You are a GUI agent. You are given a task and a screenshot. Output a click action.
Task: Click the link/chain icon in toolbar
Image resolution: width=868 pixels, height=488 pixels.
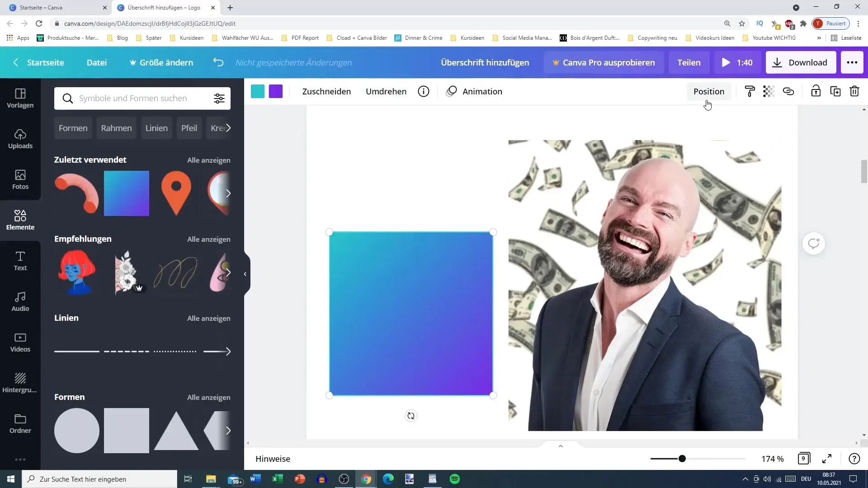[x=789, y=91]
